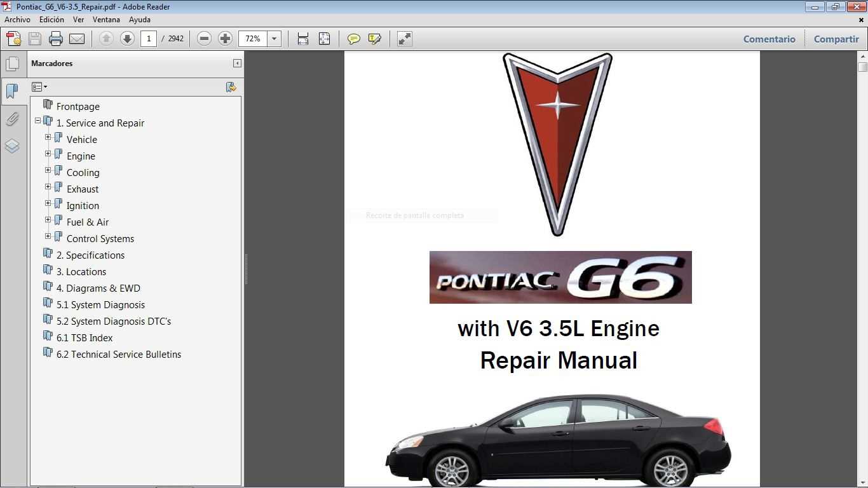
Task: Click the vertical scrollbar thumb
Action: (862, 67)
